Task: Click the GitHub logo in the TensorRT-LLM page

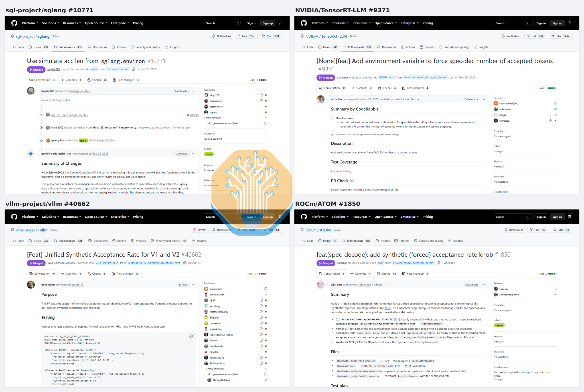Action: [304, 23]
